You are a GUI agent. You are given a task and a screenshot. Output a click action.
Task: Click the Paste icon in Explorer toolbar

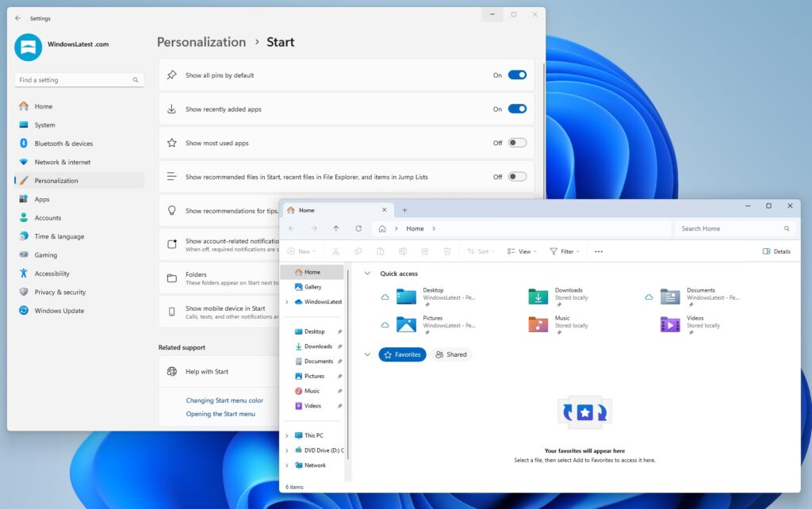381,251
